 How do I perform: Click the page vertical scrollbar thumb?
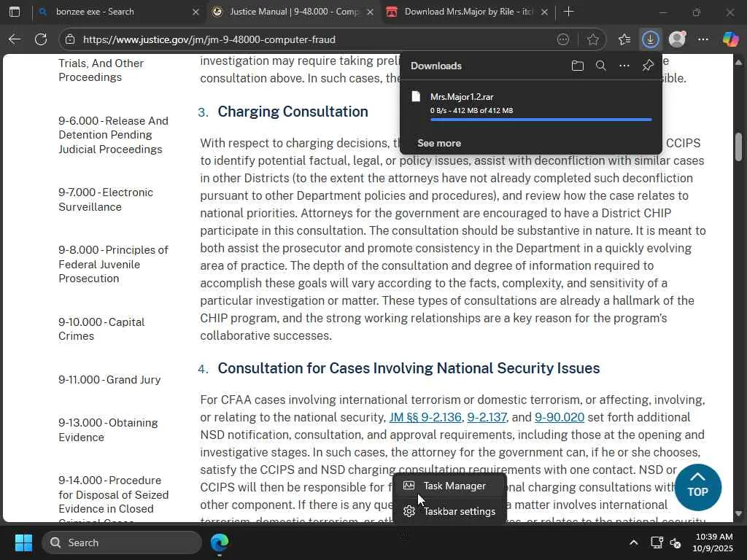[738, 147]
